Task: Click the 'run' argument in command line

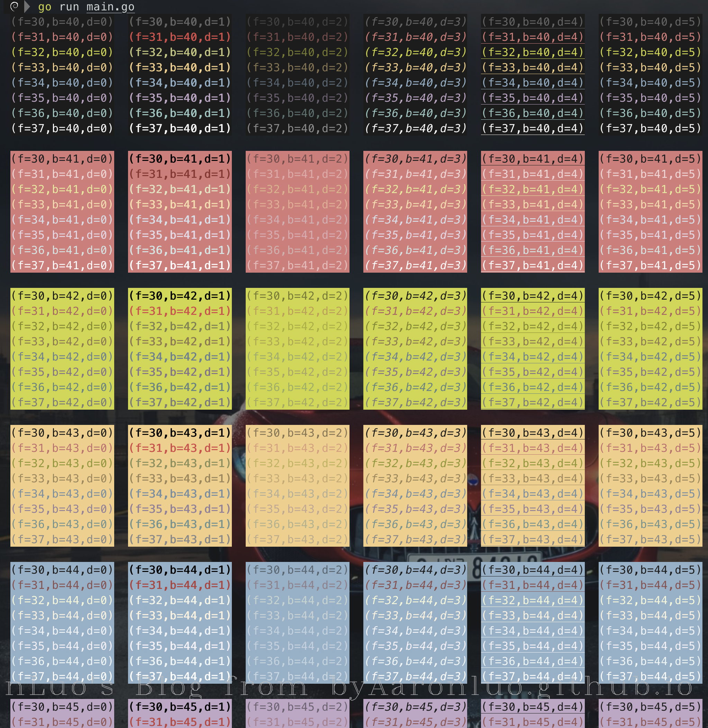Action: click(x=69, y=7)
